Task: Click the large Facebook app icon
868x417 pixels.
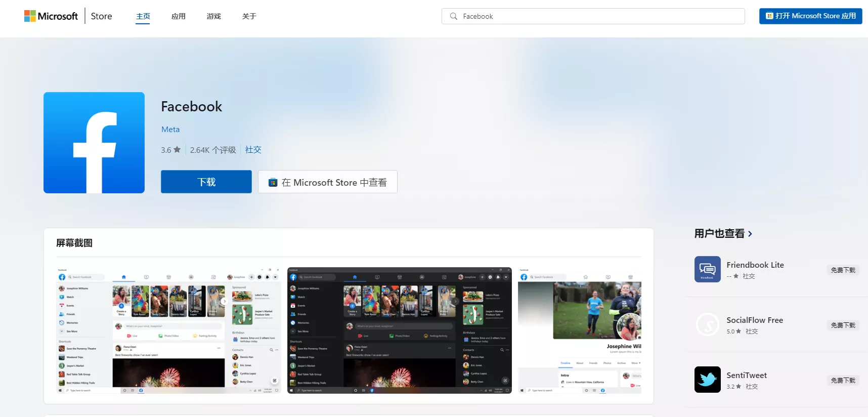Action: (x=94, y=143)
